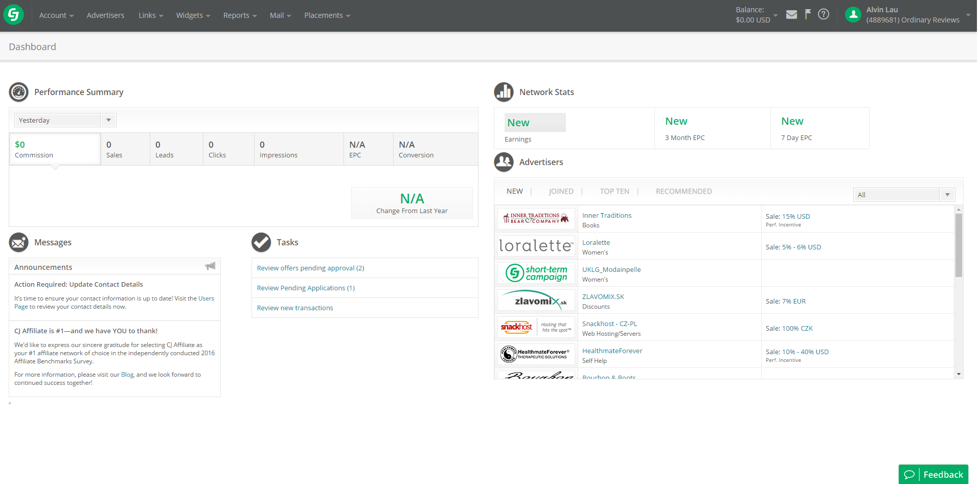Image resolution: width=980 pixels, height=484 pixels.
Task: Select the Clicks metric tab
Action: (x=229, y=149)
